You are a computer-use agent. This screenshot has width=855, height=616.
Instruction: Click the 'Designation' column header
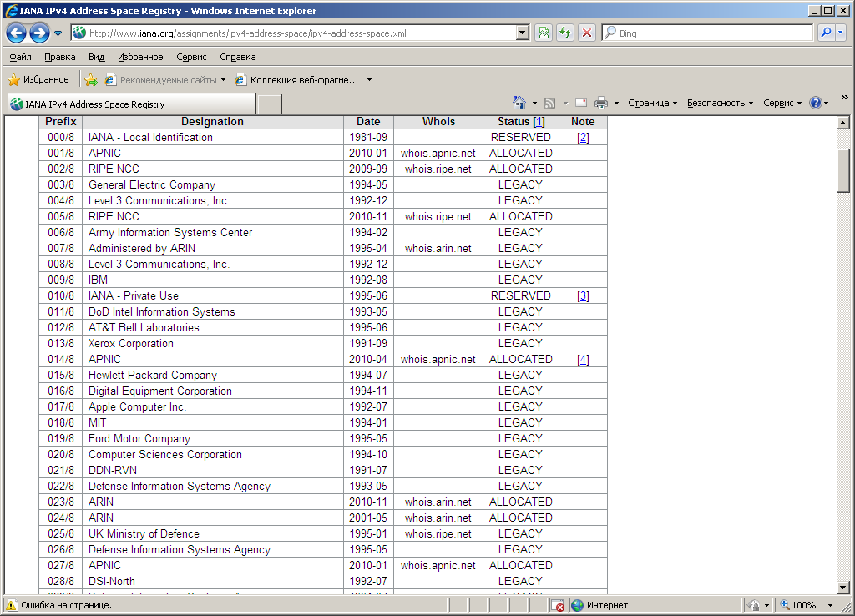212,122
